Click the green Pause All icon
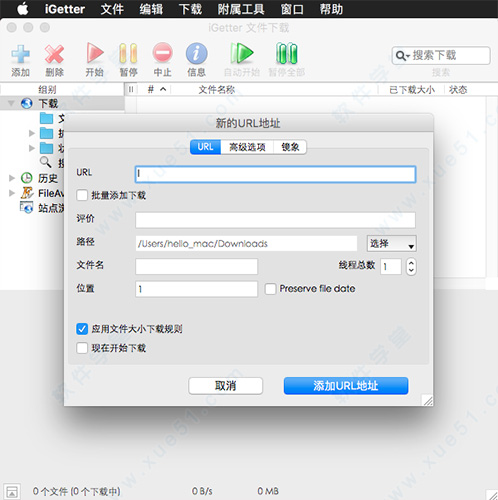 tap(287, 53)
